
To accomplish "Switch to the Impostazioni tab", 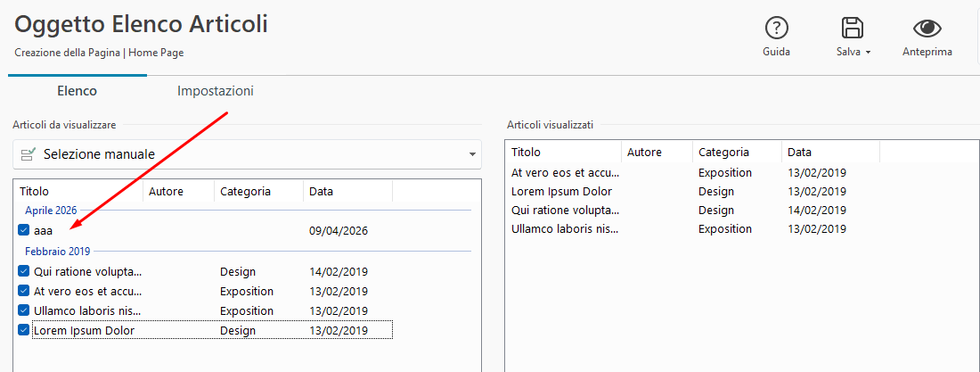I will (216, 91).
